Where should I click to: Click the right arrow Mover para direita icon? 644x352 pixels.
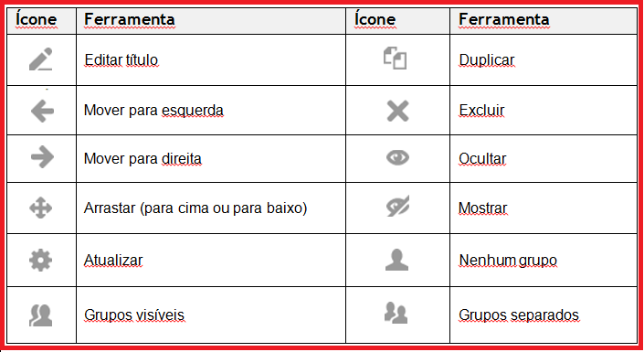click(x=42, y=157)
